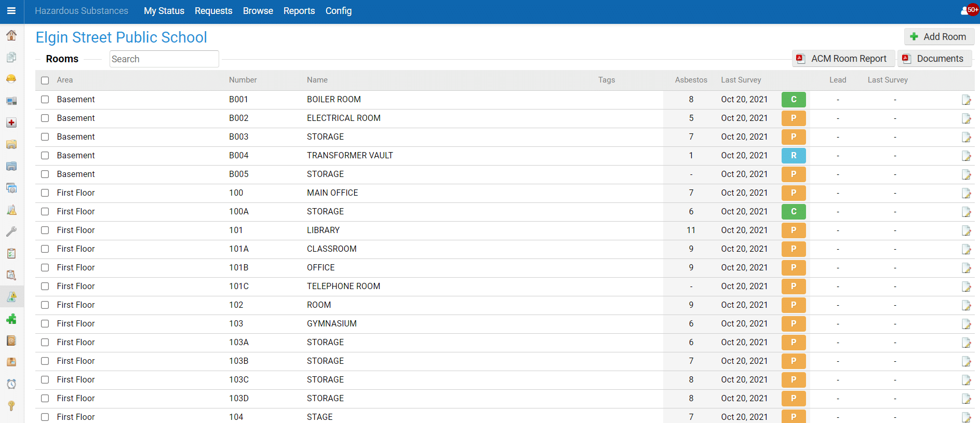Edit the TELEPHONE ROOM row via edit icon

(x=966, y=286)
